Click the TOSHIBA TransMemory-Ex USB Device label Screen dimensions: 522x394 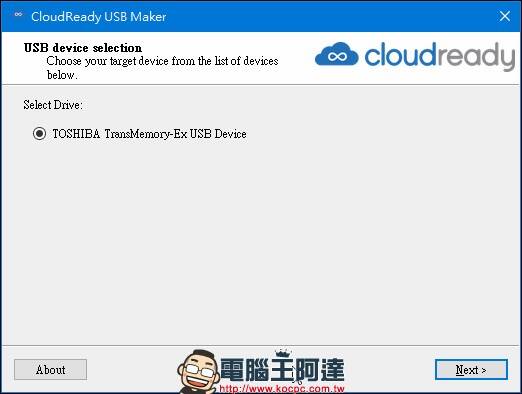pyautogui.click(x=149, y=134)
